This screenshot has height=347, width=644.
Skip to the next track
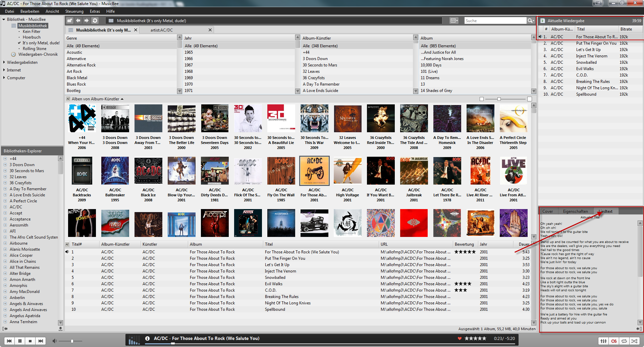[x=41, y=341]
